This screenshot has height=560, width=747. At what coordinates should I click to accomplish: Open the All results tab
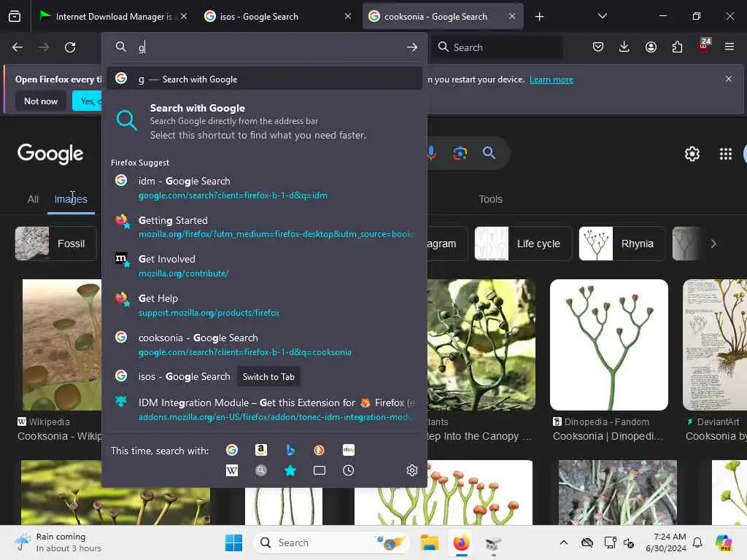pyautogui.click(x=33, y=199)
